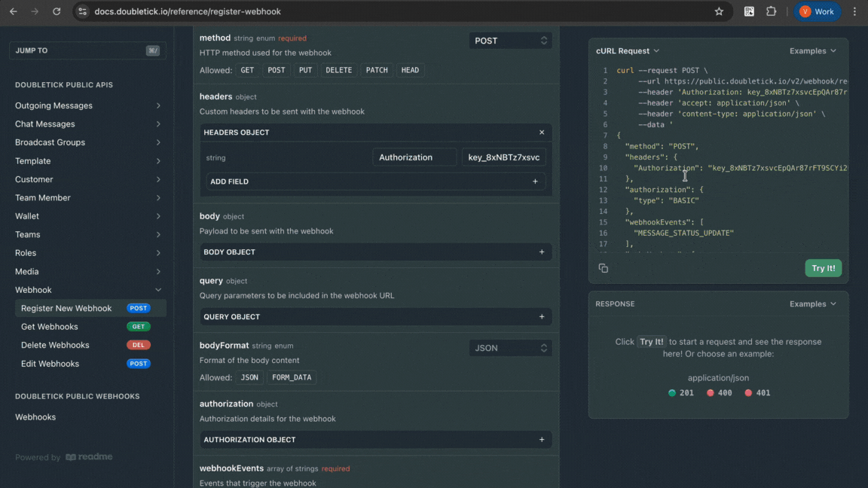The height and width of the screenshot is (488, 868).
Task: Remove the headers object with the X icon
Action: pyautogui.click(x=541, y=133)
